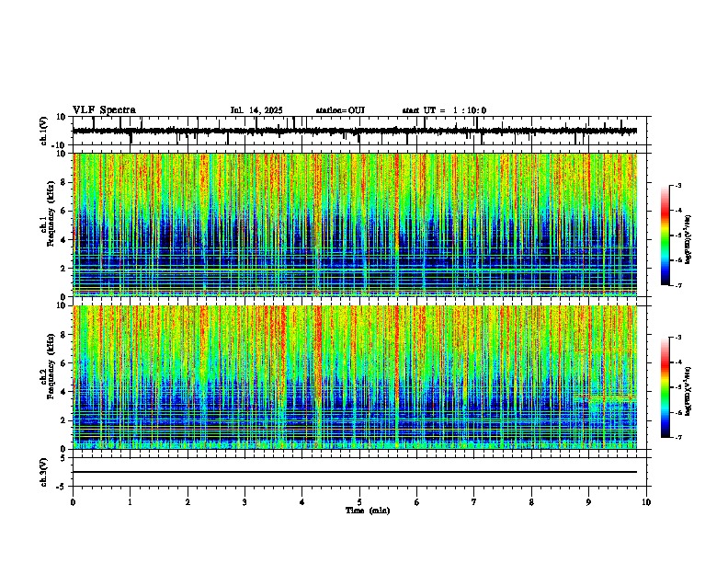Screen dimensions: 728x563
Task: Pick the ch.2 spectrogram color scale bar
Action: (x=665, y=387)
